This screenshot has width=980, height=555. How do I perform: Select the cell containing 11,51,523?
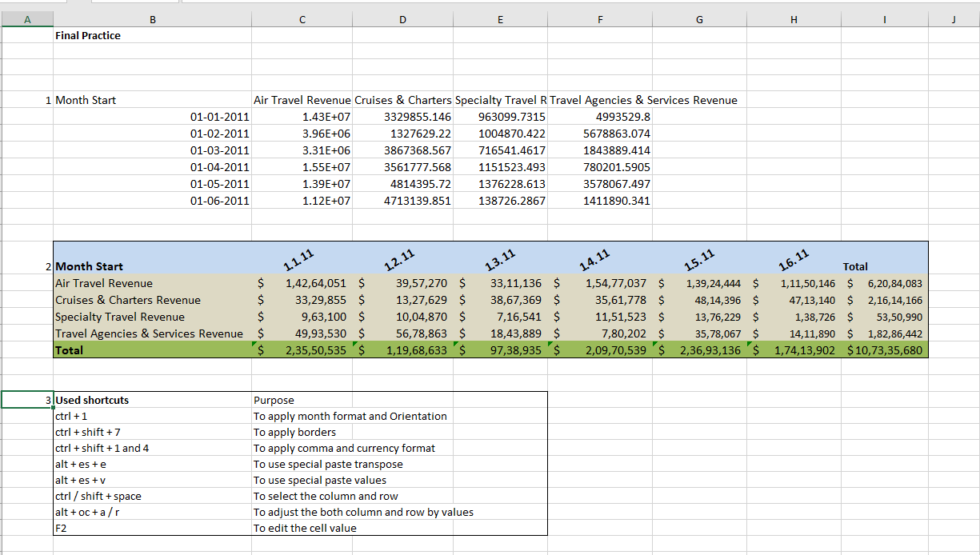point(600,317)
